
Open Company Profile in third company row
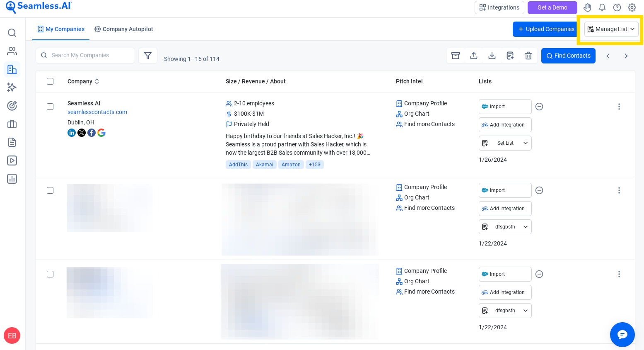pos(422,271)
